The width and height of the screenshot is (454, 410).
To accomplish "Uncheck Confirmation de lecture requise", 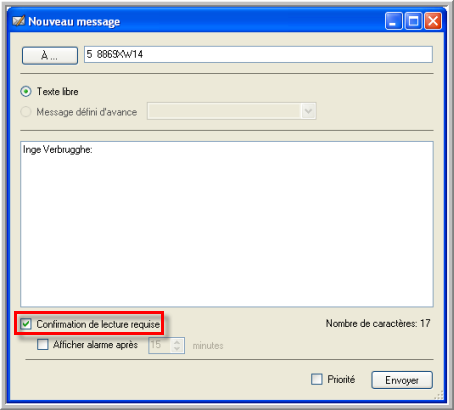I will (x=26, y=324).
